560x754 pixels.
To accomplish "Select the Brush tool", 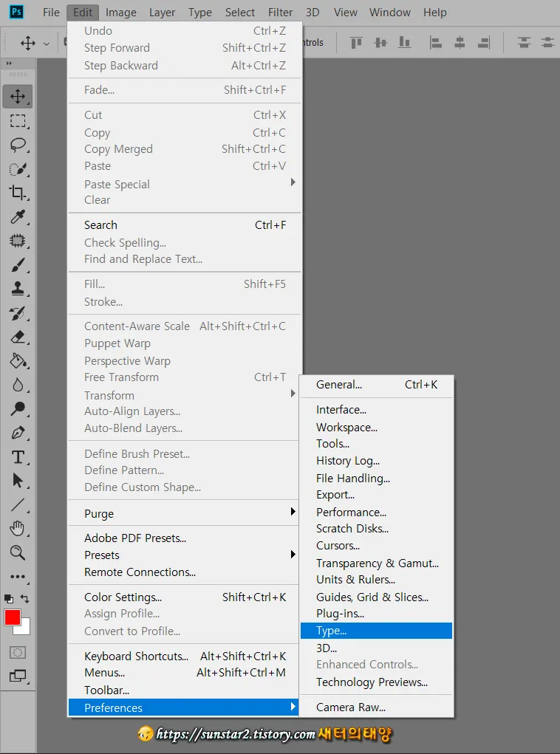I will click(18, 264).
